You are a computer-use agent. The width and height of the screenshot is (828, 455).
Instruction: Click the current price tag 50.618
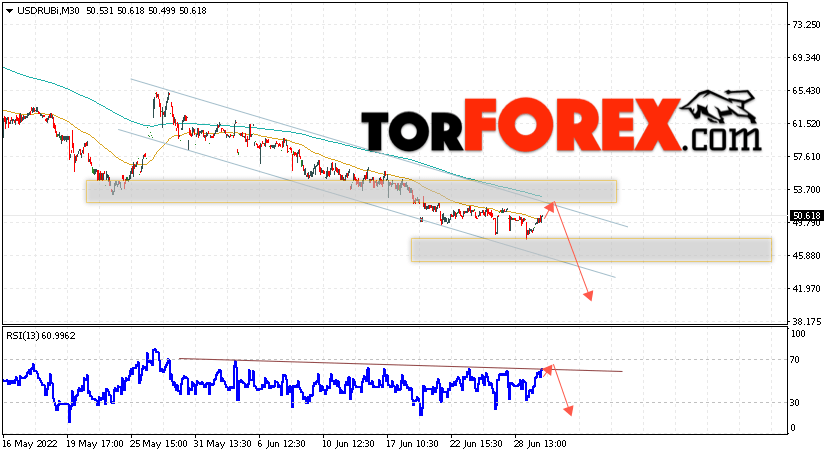click(806, 215)
